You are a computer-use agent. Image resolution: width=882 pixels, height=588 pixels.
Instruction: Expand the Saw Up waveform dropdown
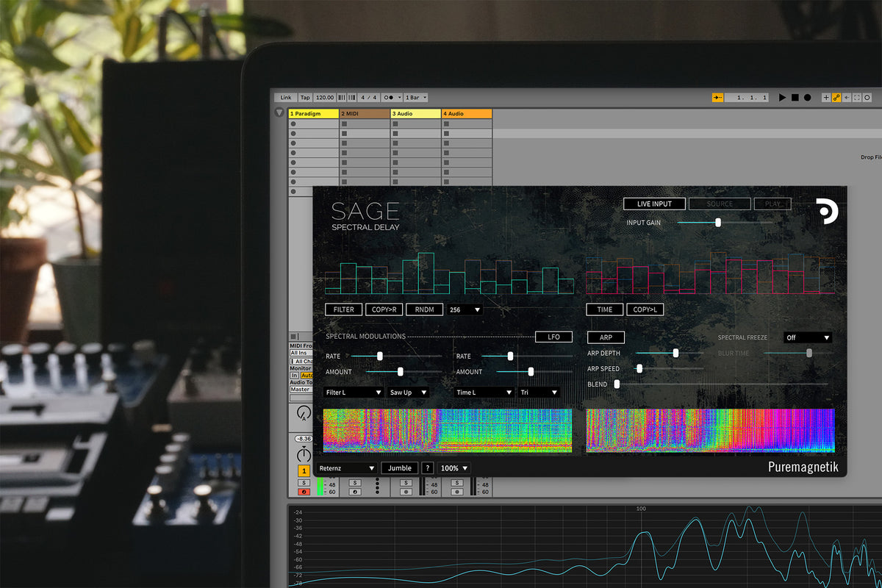(x=408, y=392)
